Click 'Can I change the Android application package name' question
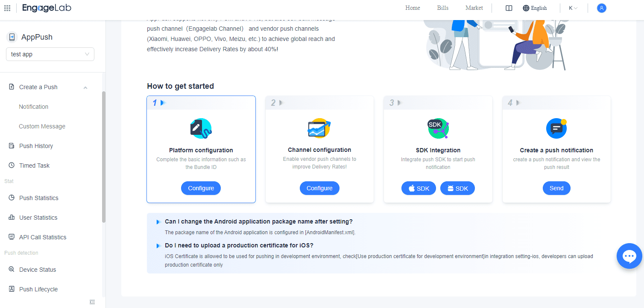Image resolution: width=644 pixels, height=308 pixels. [259, 221]
